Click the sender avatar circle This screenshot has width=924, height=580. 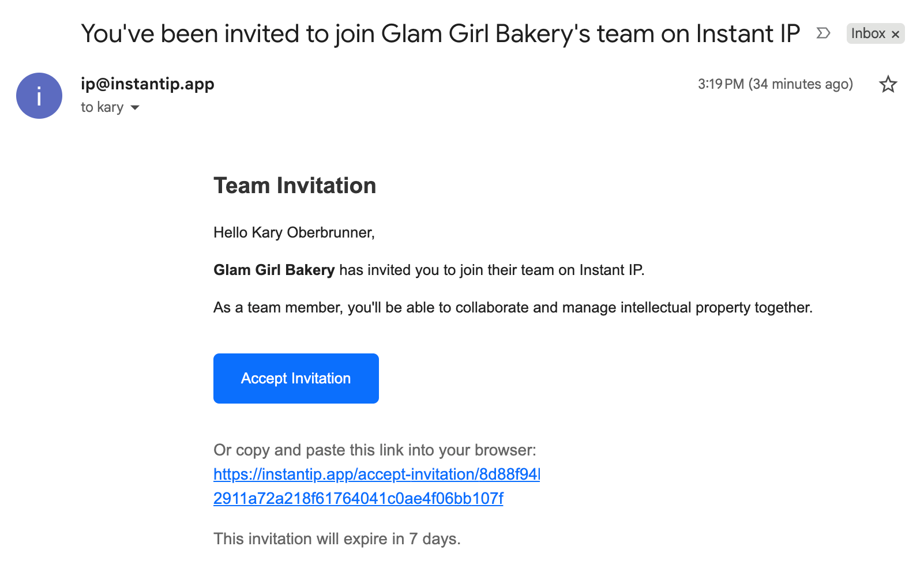39,96
